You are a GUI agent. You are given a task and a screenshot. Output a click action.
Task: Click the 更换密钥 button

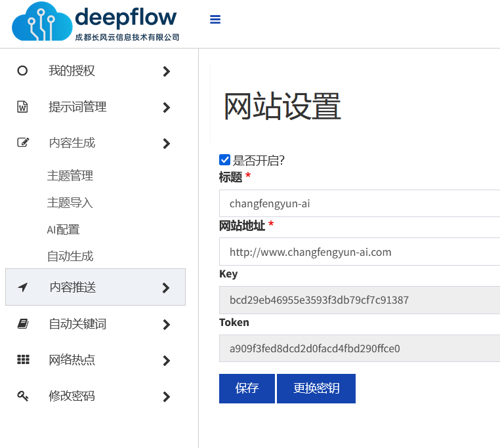click(316, 388)
